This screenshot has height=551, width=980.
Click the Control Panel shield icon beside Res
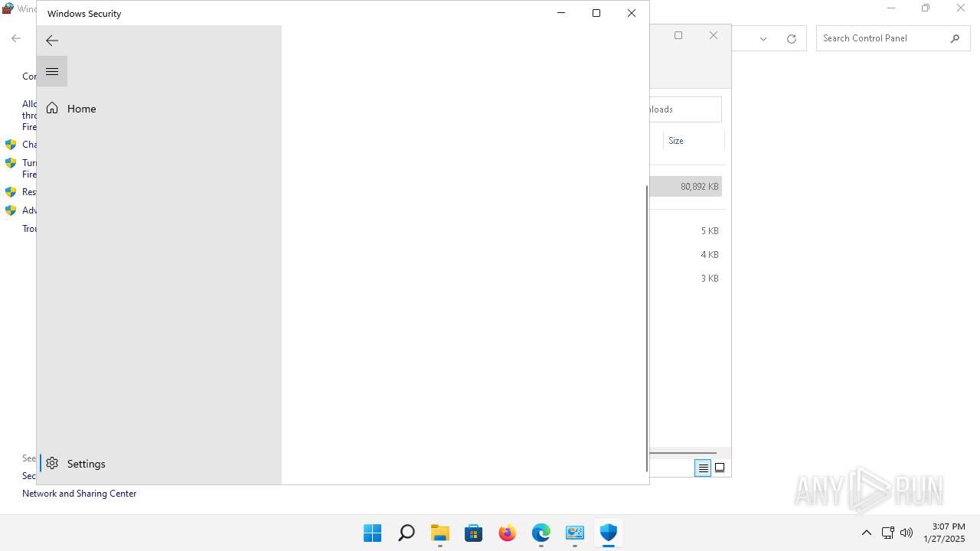11,192
